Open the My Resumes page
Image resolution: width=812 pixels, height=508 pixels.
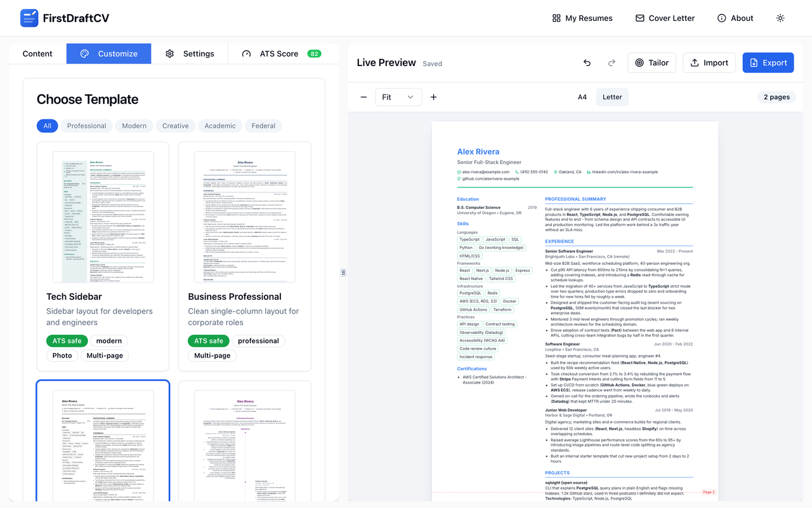(x=582, y=18)
